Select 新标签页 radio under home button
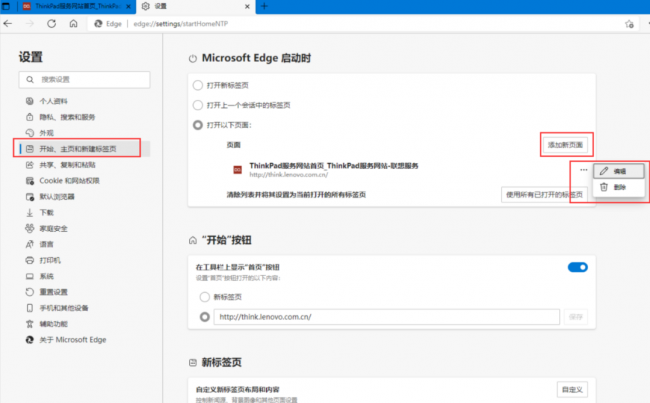650x403 pixels. (x=204, y=297)
